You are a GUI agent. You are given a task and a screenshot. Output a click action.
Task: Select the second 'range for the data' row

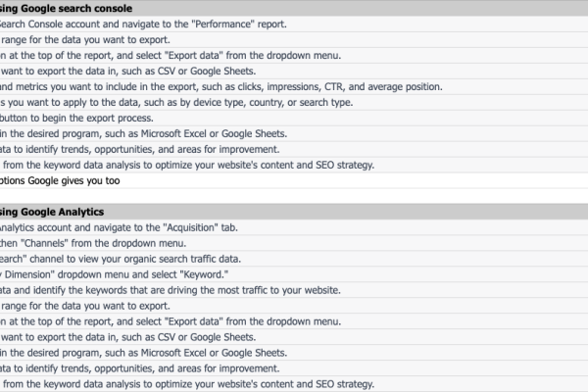pyautogui.click(x=294, y=306)
